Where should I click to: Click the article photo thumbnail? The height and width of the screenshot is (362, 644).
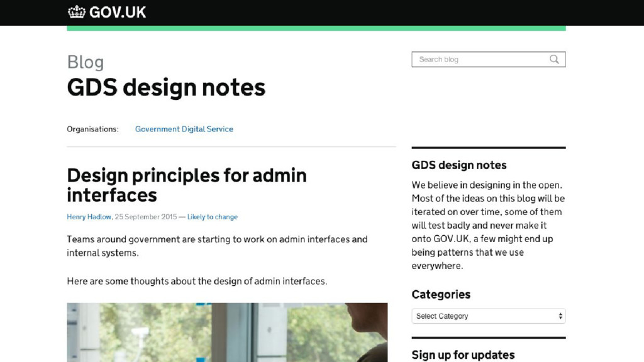(227, 332)
